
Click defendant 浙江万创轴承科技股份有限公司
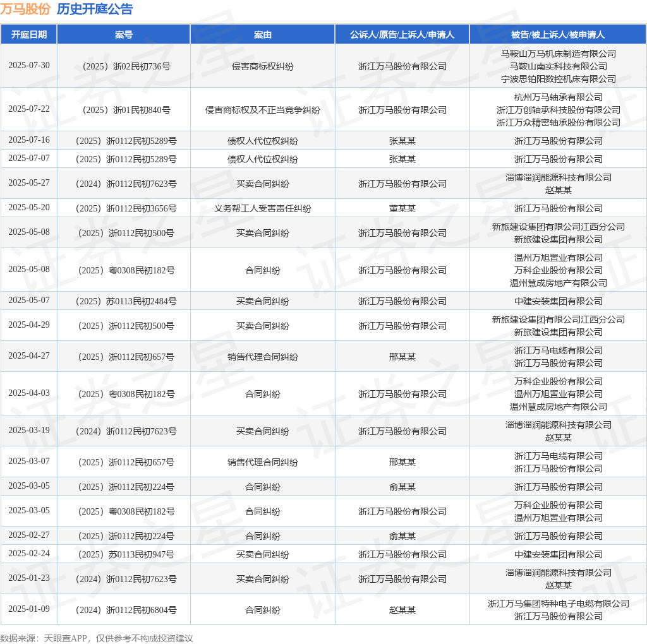(x=559, y=110)
